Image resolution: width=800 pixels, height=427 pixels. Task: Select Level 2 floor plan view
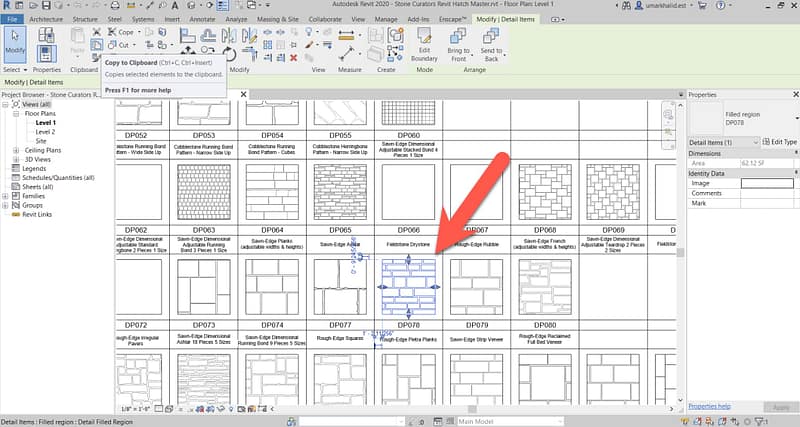point(45,132)
